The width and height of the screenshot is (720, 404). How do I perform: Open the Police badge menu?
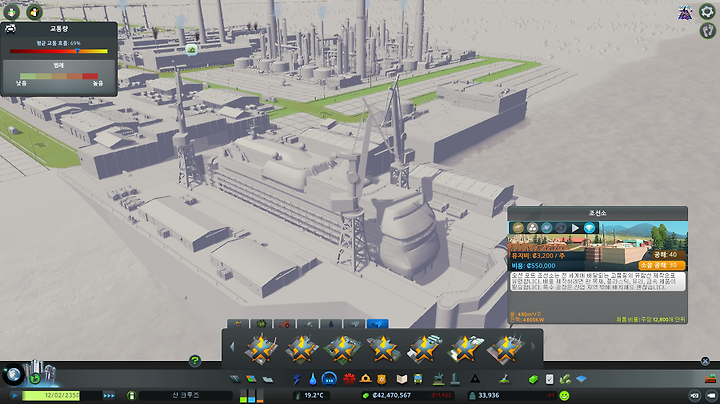[x=382, y=379]
